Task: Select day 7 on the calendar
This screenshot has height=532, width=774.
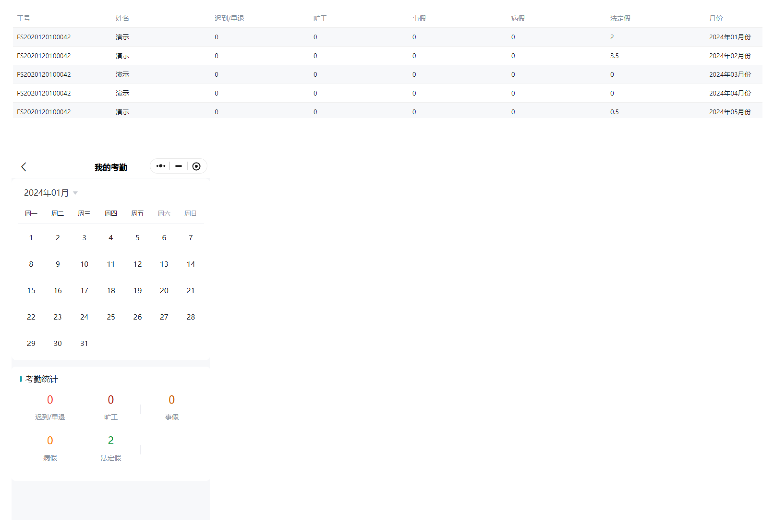Action: (x=190, y=238)
